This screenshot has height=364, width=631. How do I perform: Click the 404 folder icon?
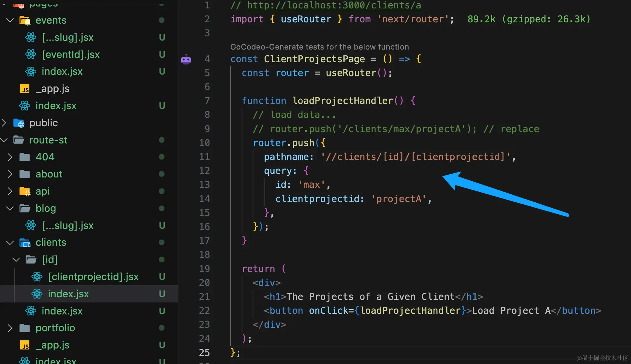(25, 157)
